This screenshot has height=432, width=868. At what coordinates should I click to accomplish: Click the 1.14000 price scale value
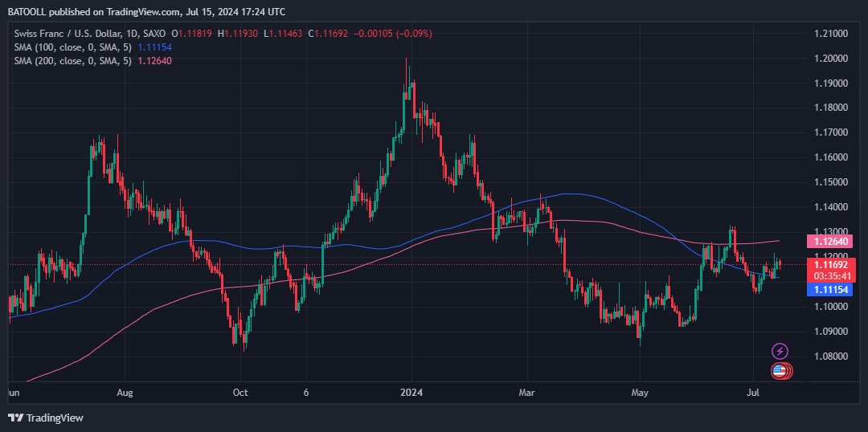[830, 207]
